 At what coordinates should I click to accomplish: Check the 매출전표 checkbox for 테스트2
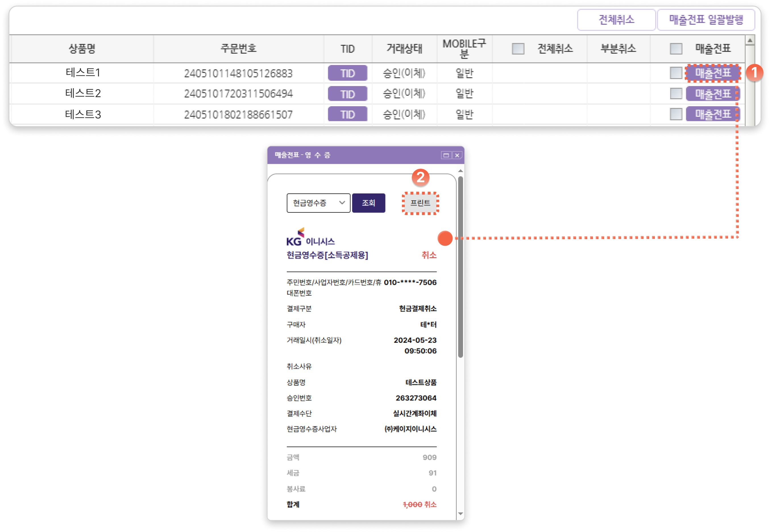pyautogui.click(x=676, y=94)
